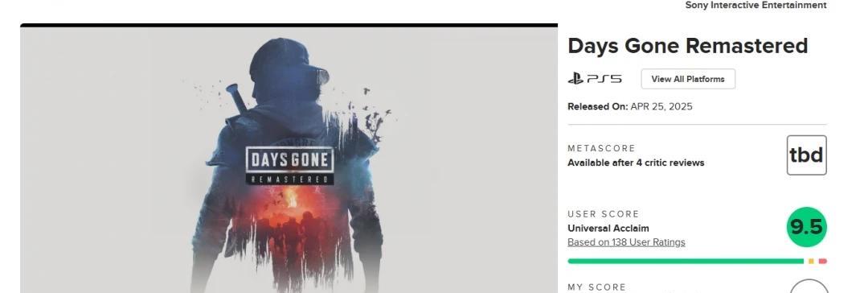The height and width of the screenshot is (293, 868).
Task: Select the yellow mixed ratings segment
Action: [x=811, y=261]
